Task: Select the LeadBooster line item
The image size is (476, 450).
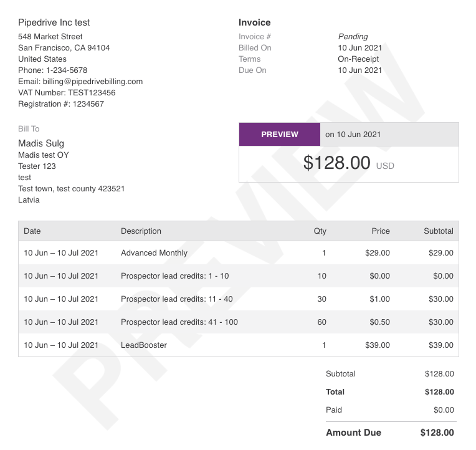Action: pos(239,345)
